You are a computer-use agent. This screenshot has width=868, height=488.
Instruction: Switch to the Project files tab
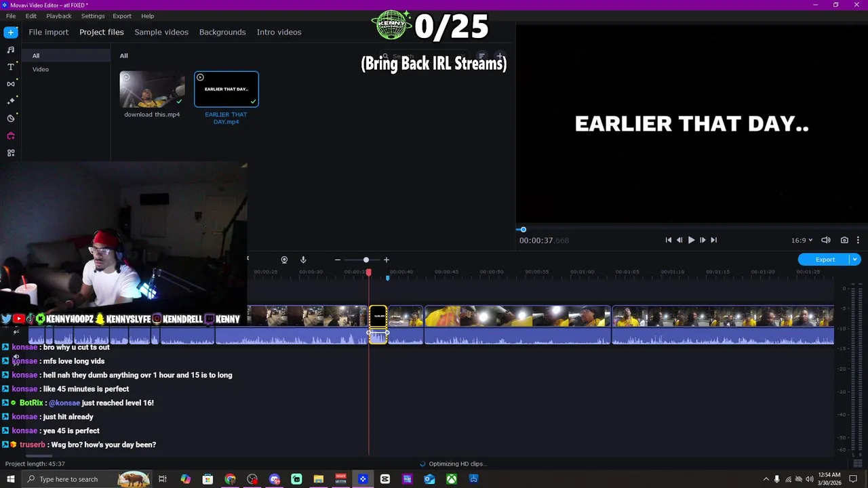click(102, 32)
